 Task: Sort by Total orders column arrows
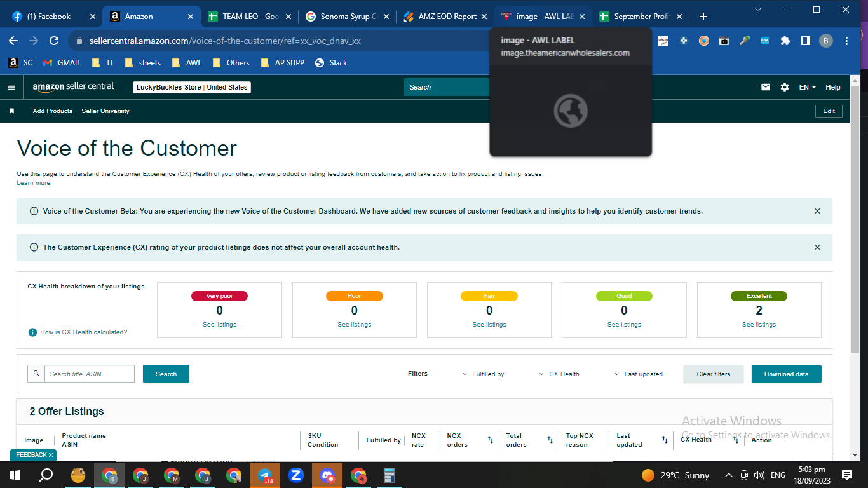click(550, 440)
